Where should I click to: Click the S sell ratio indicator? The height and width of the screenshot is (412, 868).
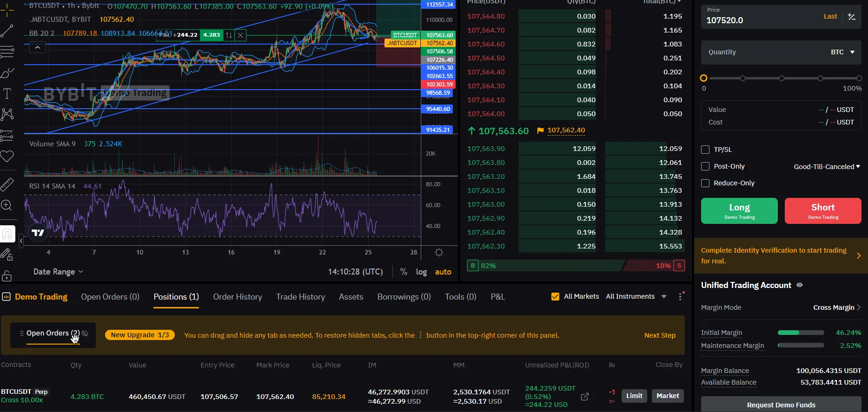point(679,266)
